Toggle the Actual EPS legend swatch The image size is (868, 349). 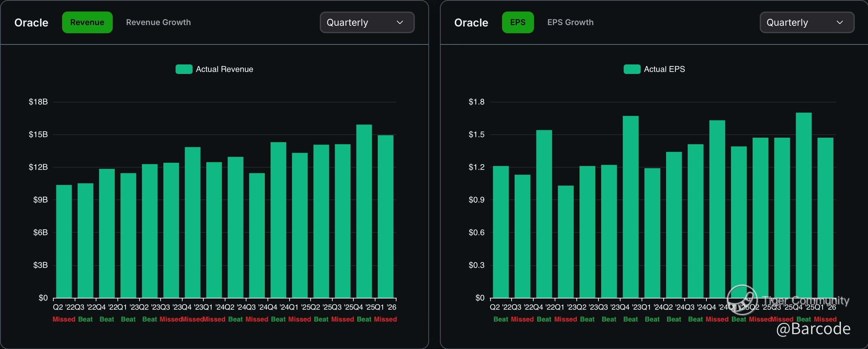coord(632,69)
